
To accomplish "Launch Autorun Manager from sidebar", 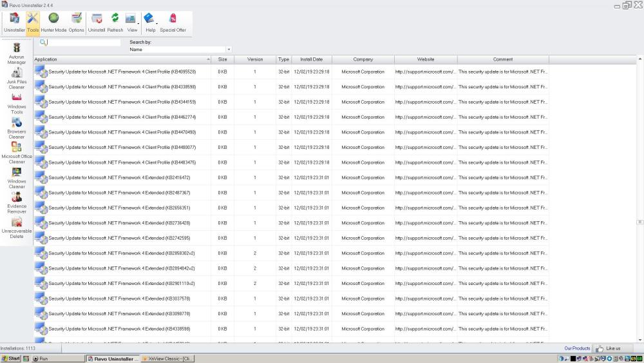I will pyautogui.click(x=17, y=54).
